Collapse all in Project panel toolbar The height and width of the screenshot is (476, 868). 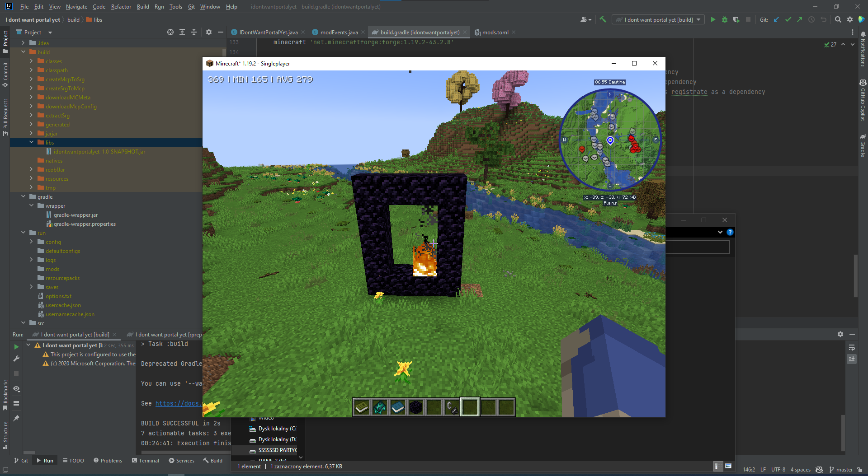(194, 32)
